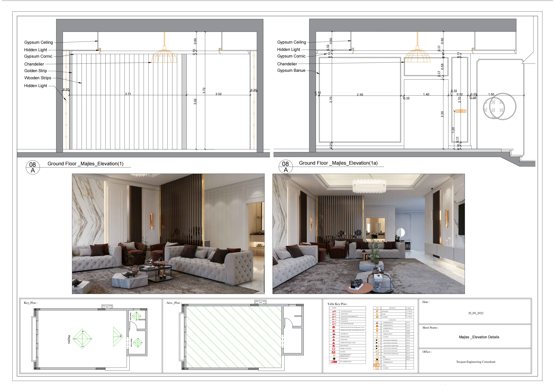Click the green hatched Area Plan room
555x392 pixels.
pos(233,337)
